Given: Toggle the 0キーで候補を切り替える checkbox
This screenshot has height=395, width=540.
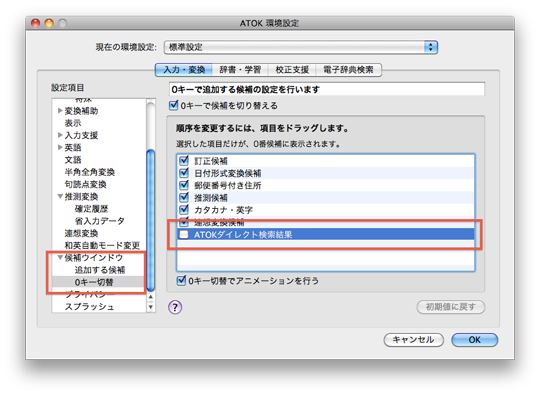Looking at the screenshot, I should tap(174, 105).
